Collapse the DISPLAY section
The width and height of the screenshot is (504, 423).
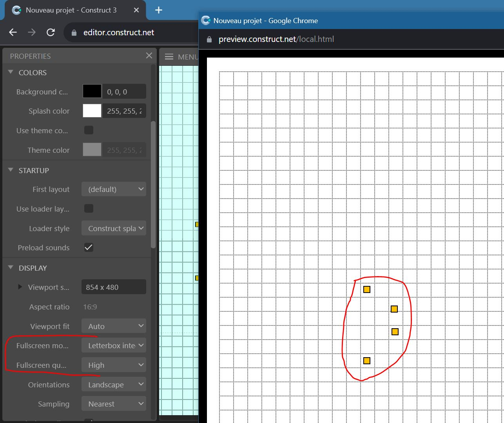pos(11,268)
